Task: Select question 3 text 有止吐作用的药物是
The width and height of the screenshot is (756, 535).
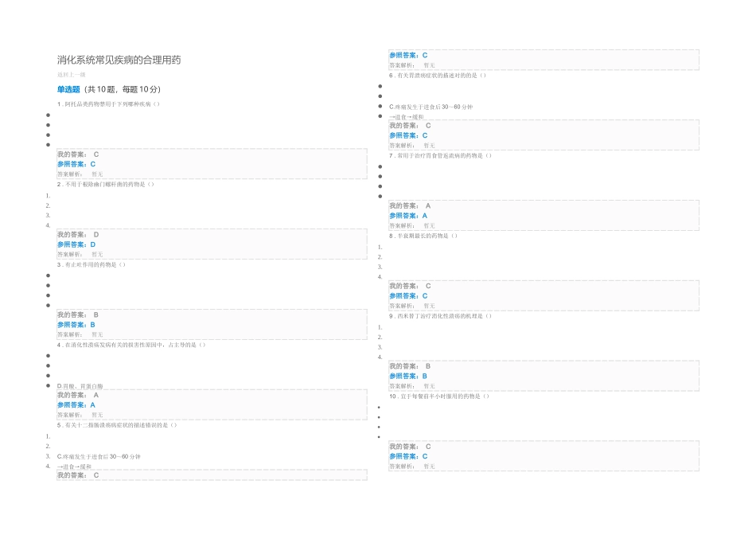Action: coord(92,264)
